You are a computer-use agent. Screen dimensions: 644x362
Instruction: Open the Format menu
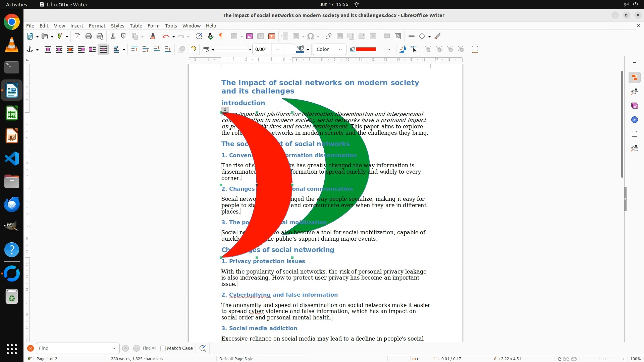[97, 25]
